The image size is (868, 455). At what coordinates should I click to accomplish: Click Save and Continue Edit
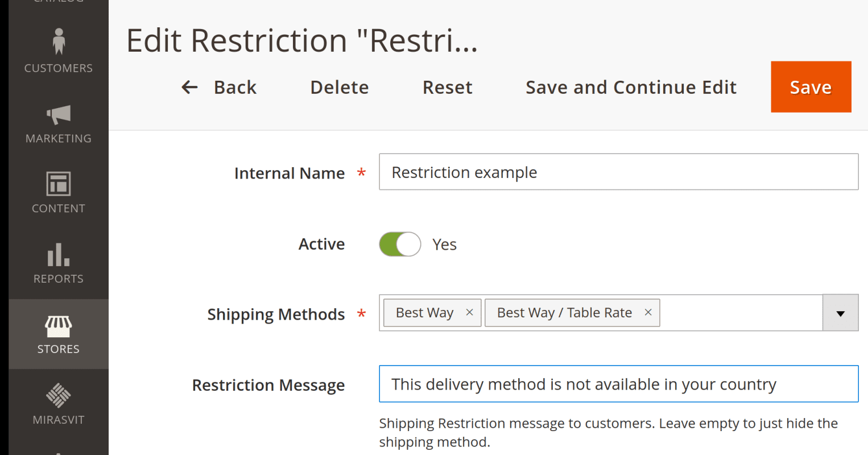click(x=631, y=87)
